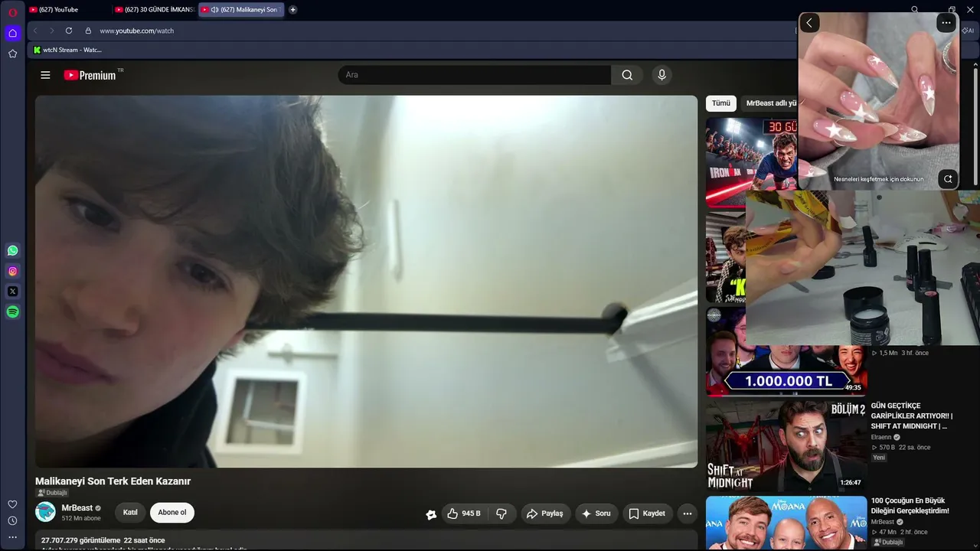Select the 'MrBeast adlı yü' filter chip
Screen dimensions: 980x551
tap(769, 103)
